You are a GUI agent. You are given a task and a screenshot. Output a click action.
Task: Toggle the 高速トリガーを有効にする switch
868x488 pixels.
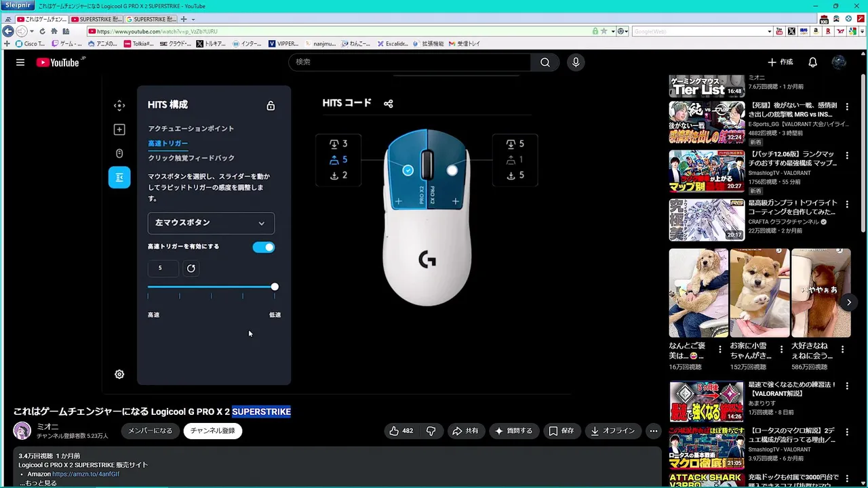pyautogui.click(x=263, y=247)
